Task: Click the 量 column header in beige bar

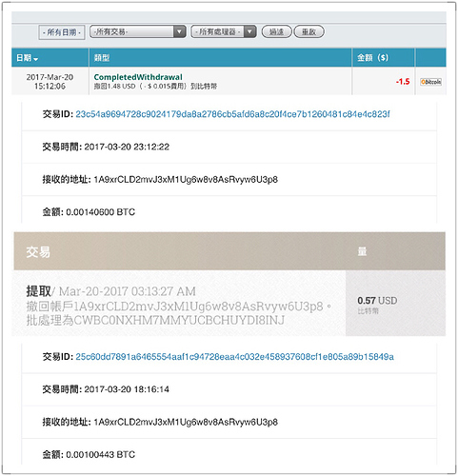Action: tap(362, 251)
